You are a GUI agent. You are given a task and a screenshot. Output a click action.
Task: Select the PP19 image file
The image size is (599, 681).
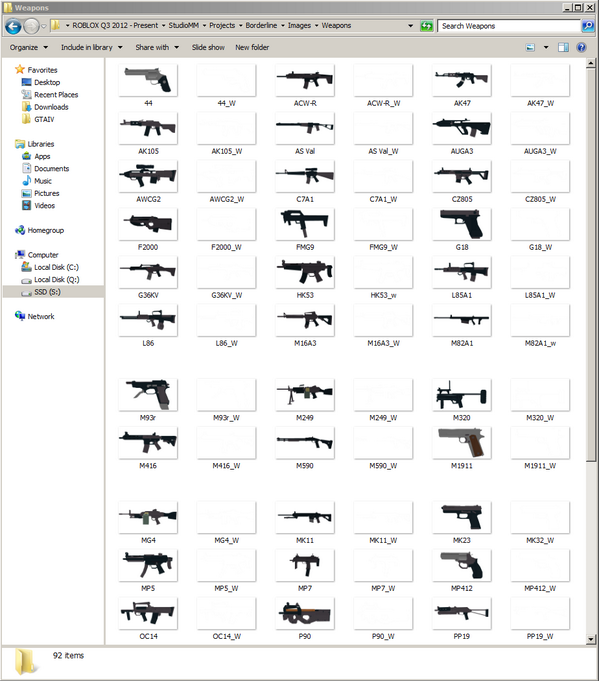click(462, 613)
